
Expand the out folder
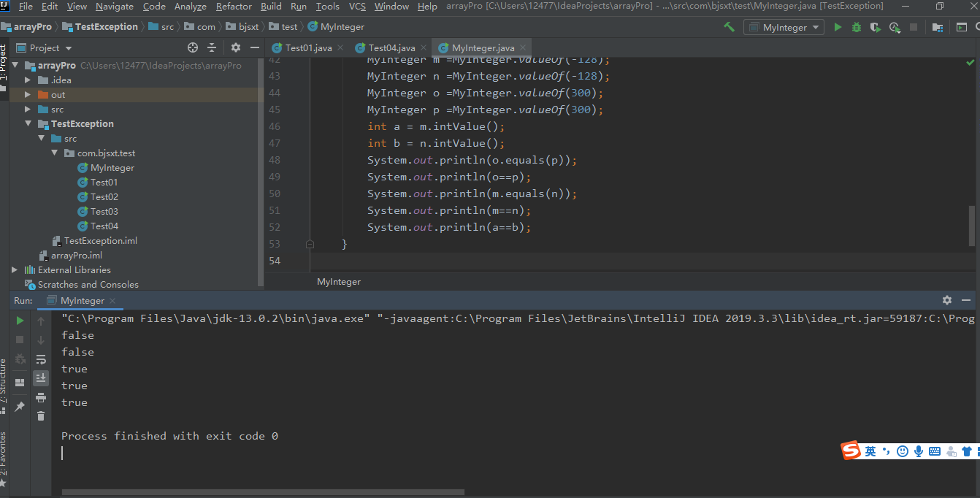(28, 94)
